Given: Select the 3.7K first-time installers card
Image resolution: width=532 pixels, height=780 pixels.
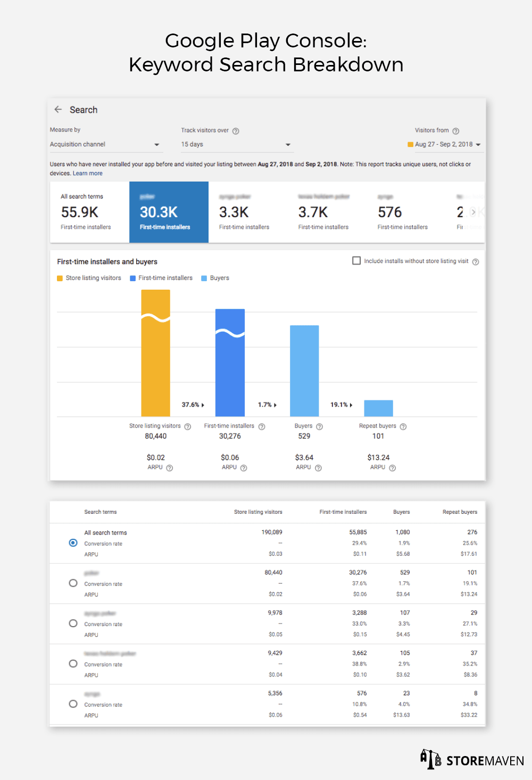Looking at the screenshot, I should pos(327,212).
